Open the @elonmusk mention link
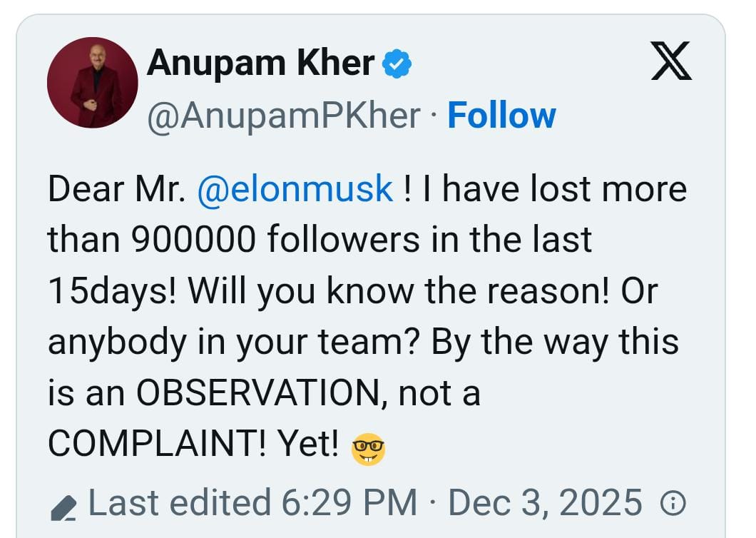 point(295,189)
